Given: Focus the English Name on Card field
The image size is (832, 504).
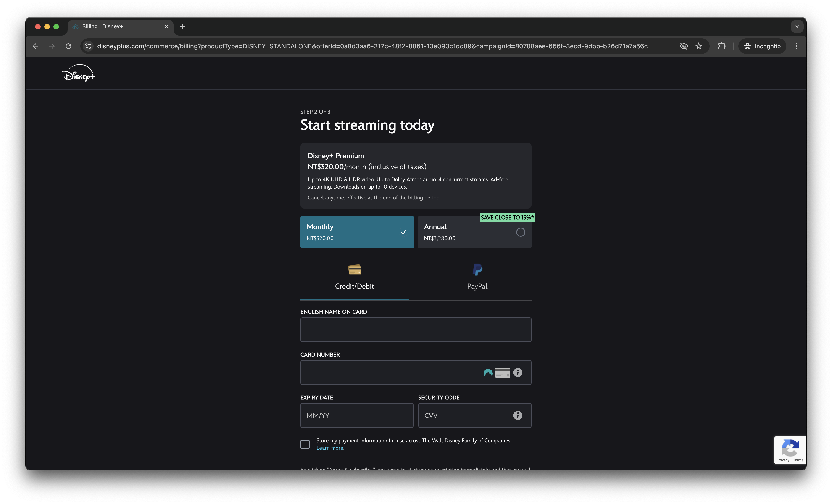Looking at the screenshot, I should point(416,329).
